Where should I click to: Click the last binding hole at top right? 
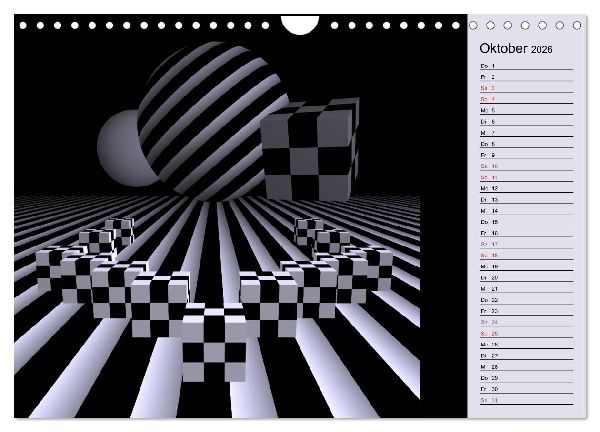coord(577,25)
